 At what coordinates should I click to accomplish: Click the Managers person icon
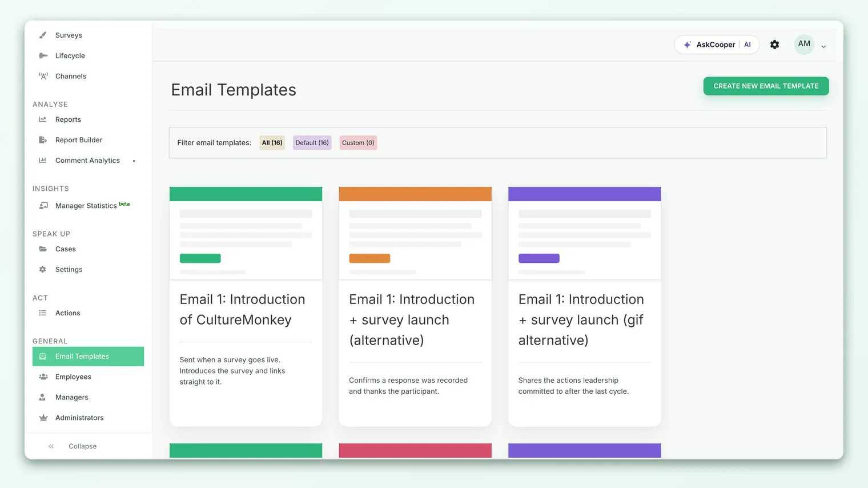(42, 398)
